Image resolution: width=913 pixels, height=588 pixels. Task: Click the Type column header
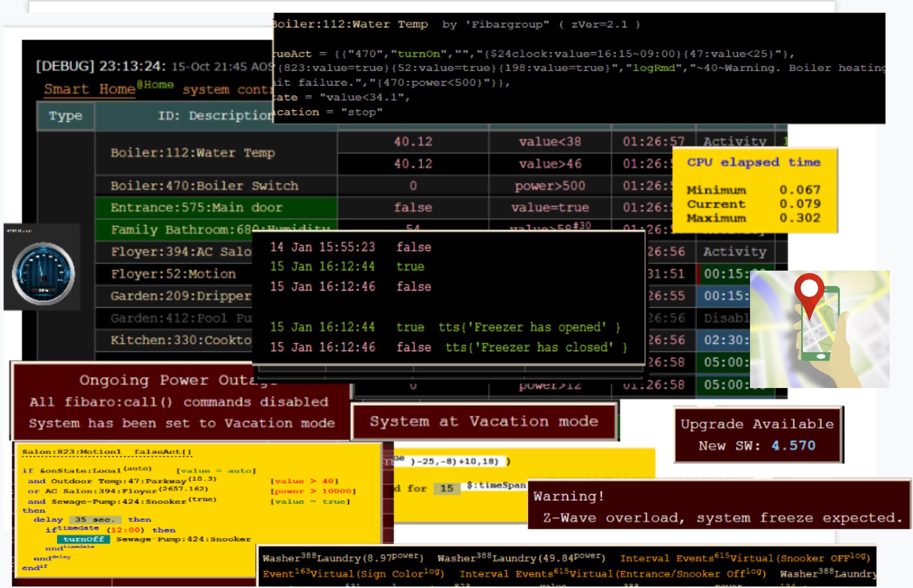(x=66, y=116)
